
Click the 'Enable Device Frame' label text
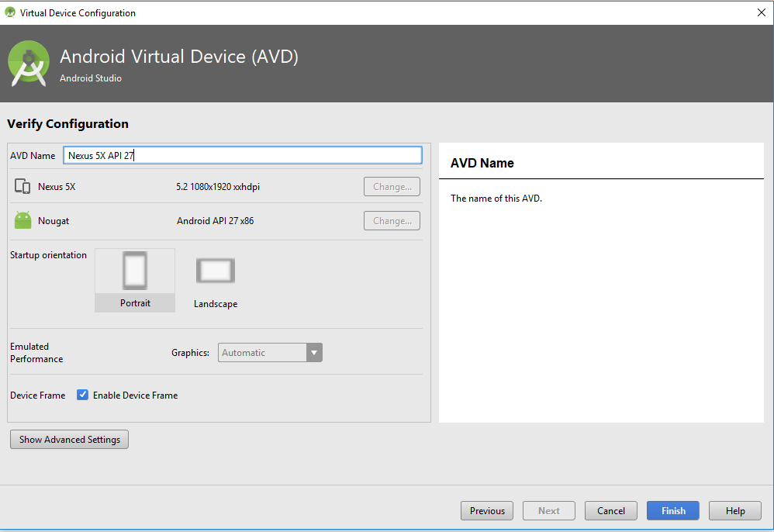click(135, 395)
